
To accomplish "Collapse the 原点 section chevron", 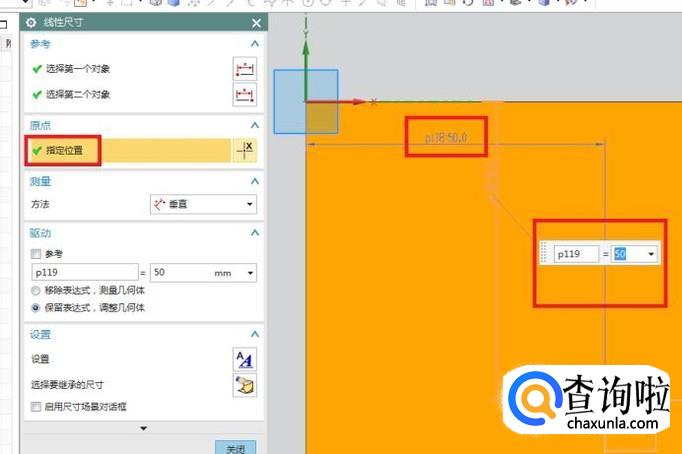I will 255,125.
